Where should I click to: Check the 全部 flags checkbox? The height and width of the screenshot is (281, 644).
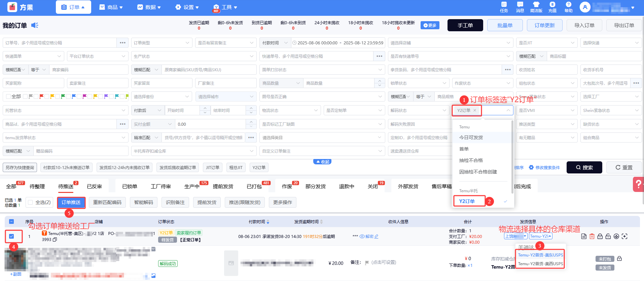[x=8, y=96]
